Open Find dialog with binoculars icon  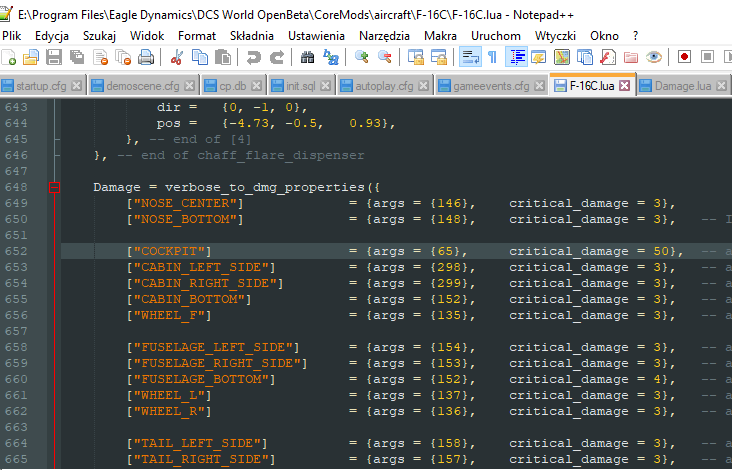[307, 57]
